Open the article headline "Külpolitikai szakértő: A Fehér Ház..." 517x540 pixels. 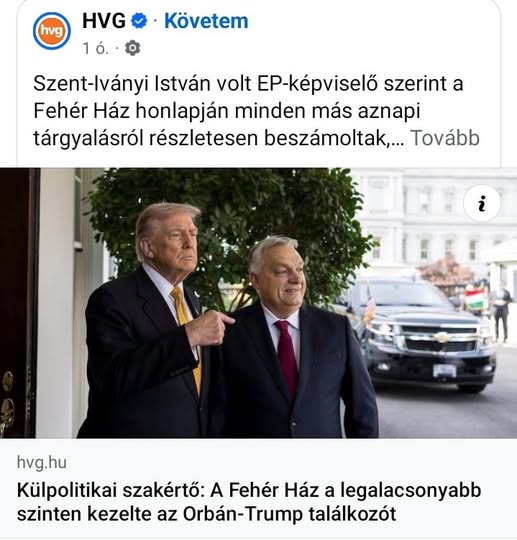tap(249, 502)
